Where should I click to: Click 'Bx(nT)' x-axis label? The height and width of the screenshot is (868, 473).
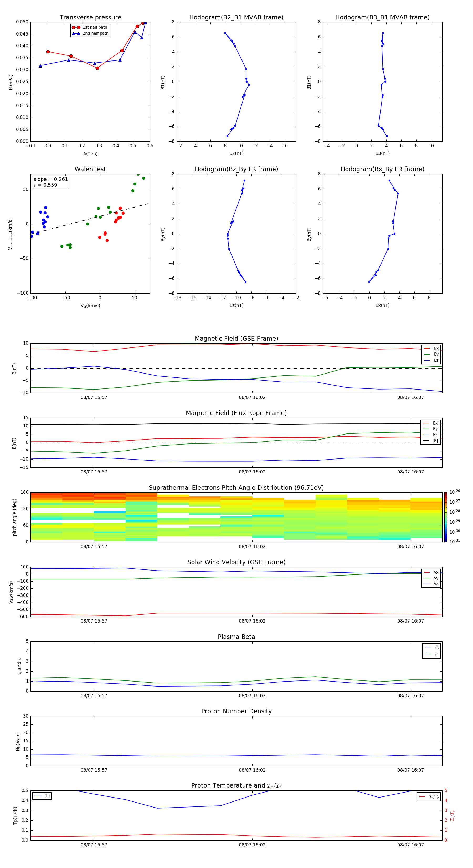click(382, 305)
